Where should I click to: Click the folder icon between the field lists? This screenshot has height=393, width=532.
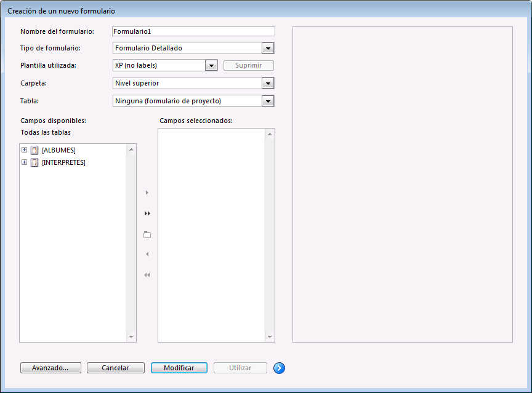(x=147, y=234)
